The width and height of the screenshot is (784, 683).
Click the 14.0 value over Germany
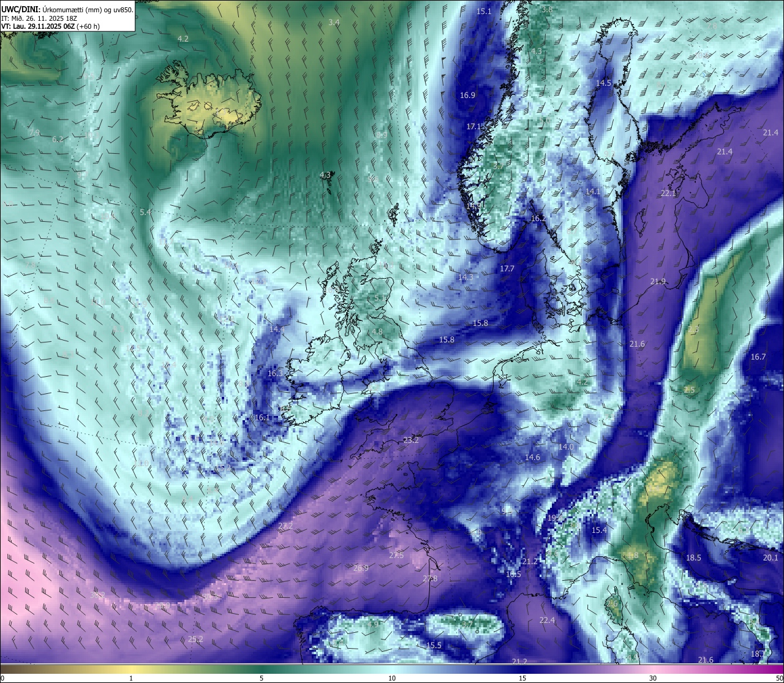click(x=566, y=447)
